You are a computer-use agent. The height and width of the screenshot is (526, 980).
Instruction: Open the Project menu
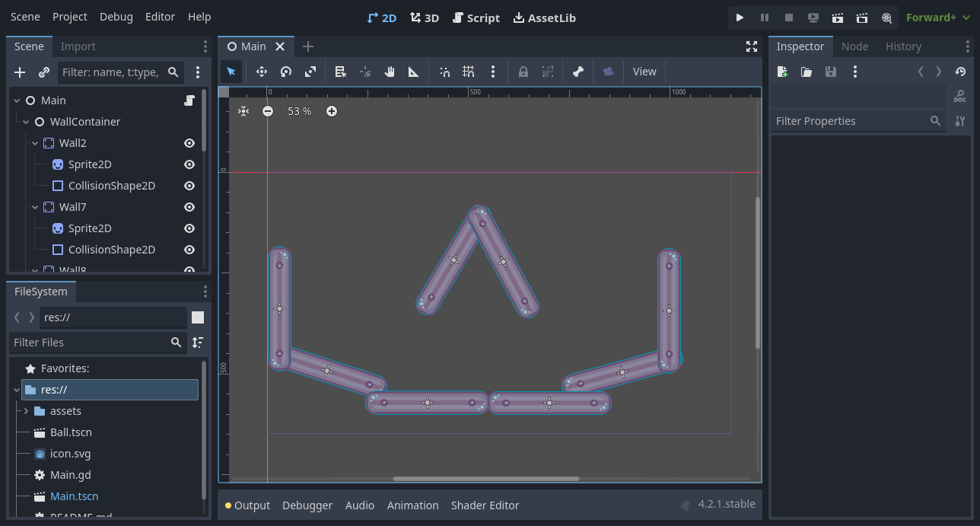point(70,17)
